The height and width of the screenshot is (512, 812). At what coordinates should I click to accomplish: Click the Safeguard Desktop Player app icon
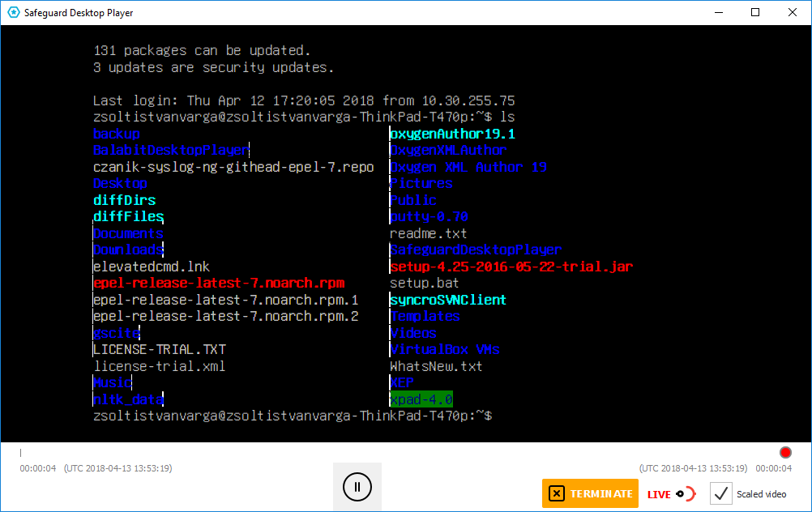(x=14, y=12)
